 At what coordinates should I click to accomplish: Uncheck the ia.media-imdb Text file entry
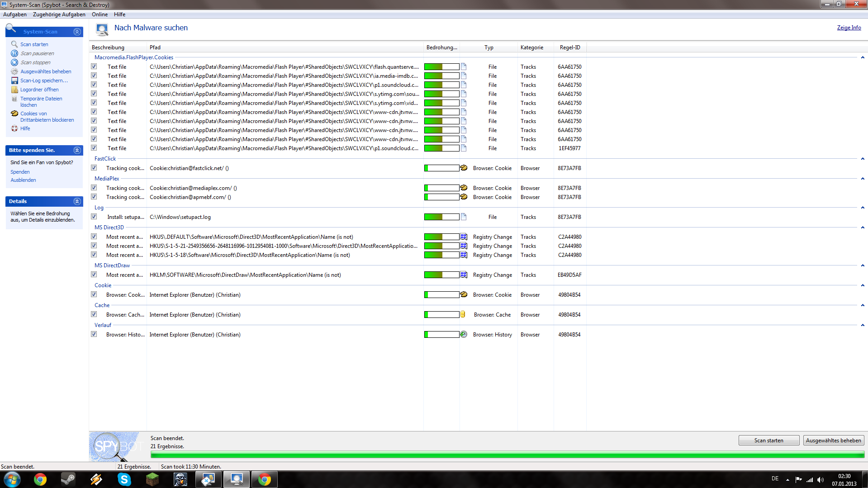point(94,76)
